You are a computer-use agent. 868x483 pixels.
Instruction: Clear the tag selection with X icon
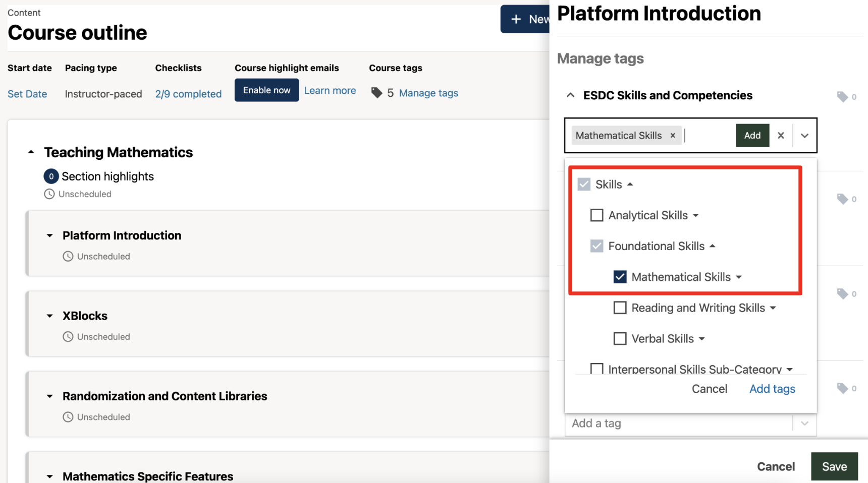coord(781,136)
